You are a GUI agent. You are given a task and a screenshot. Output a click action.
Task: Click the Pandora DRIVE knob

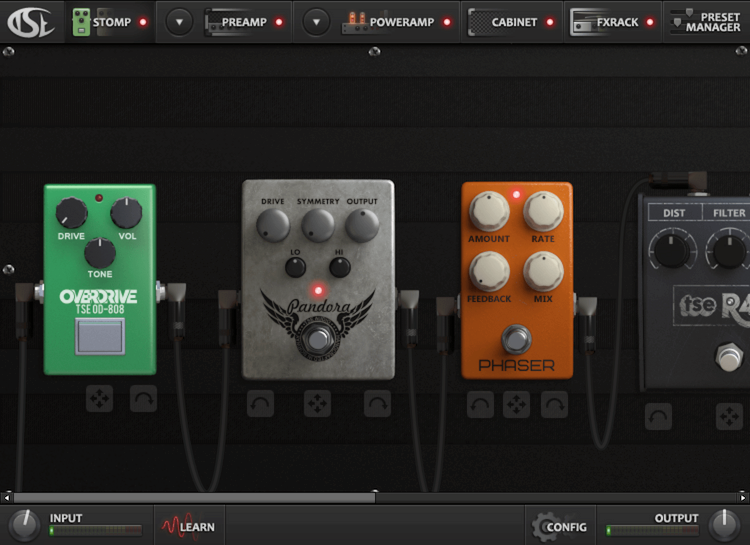click(x=273, y=225)
